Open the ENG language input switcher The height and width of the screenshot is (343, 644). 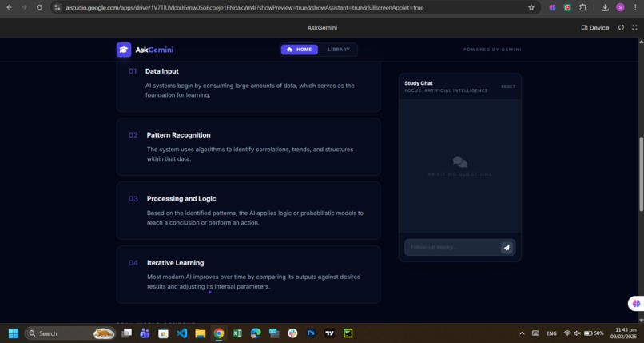[551, 333]
